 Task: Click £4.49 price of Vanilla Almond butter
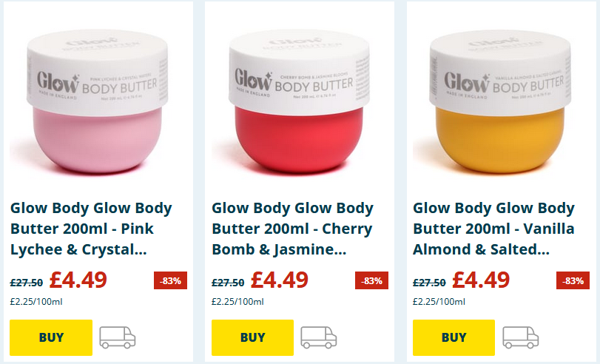(481, 280)
